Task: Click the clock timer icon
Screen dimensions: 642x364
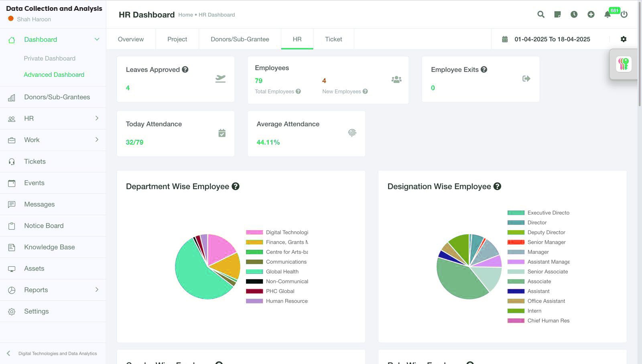Action: [x=574, y=14]
